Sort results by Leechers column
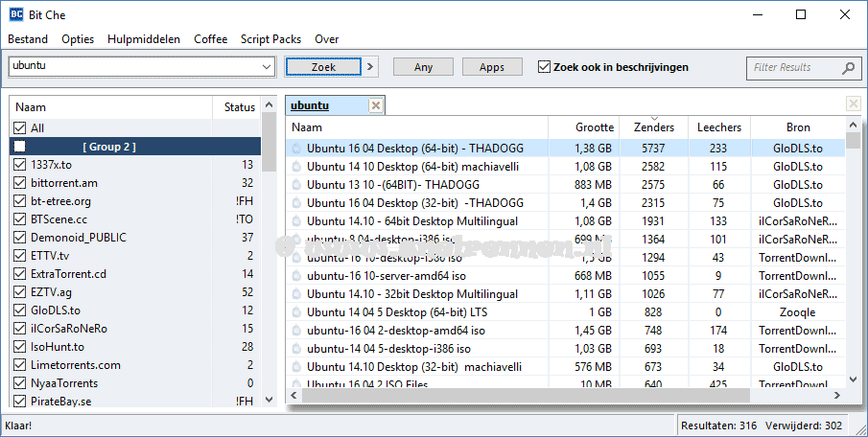868x437 pixels. pos(719,127)
